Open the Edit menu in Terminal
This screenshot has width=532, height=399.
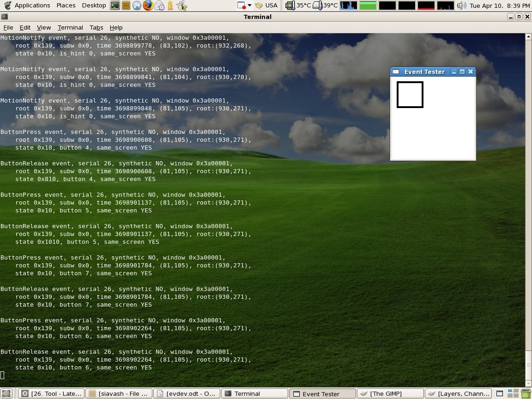(25, 28)
